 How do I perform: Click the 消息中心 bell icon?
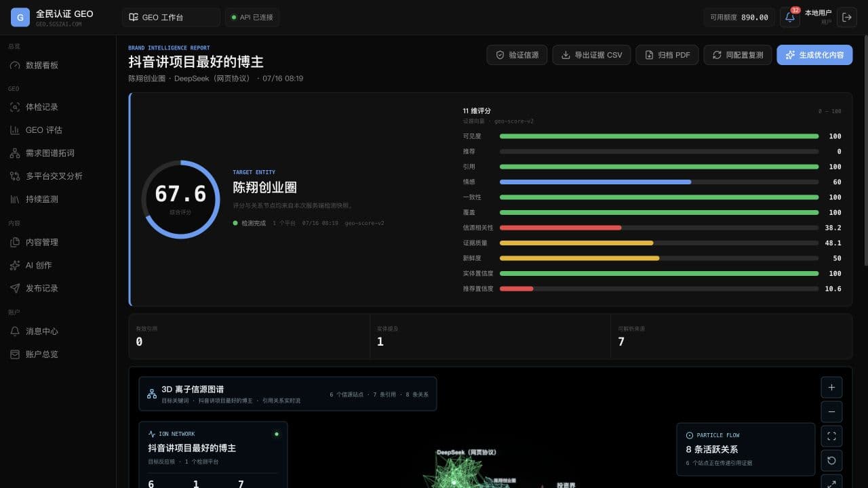(x=15, y=331)
